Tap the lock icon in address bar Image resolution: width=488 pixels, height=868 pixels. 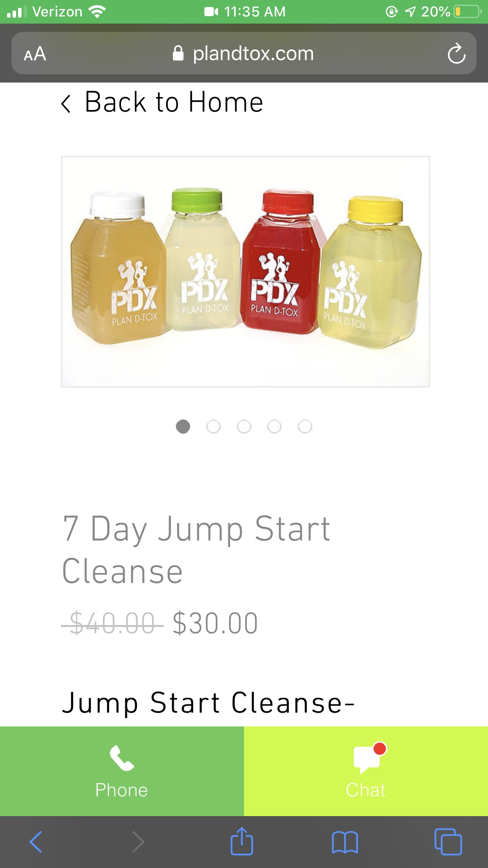pyautogui.click(x=178, y=53)
